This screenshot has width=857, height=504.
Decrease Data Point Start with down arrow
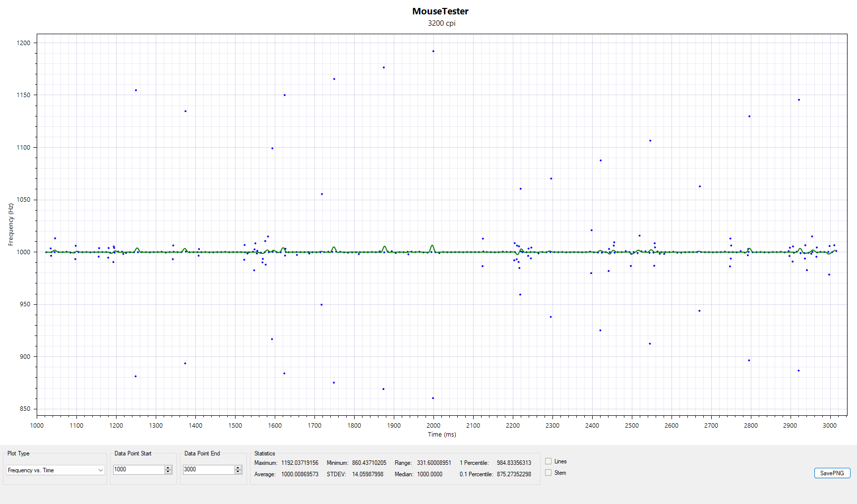168,472
